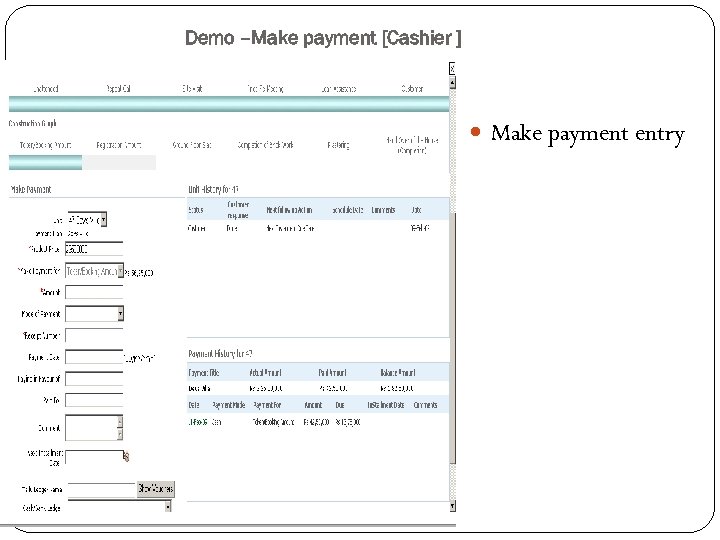The image size is (720, 540).
Task: Select the Ground Floor Slab stage
Action: click(192, 145)
